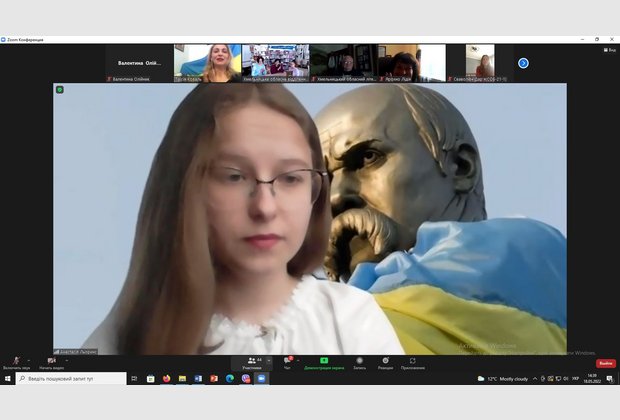Start recording with the Record button

click(359, 362)
